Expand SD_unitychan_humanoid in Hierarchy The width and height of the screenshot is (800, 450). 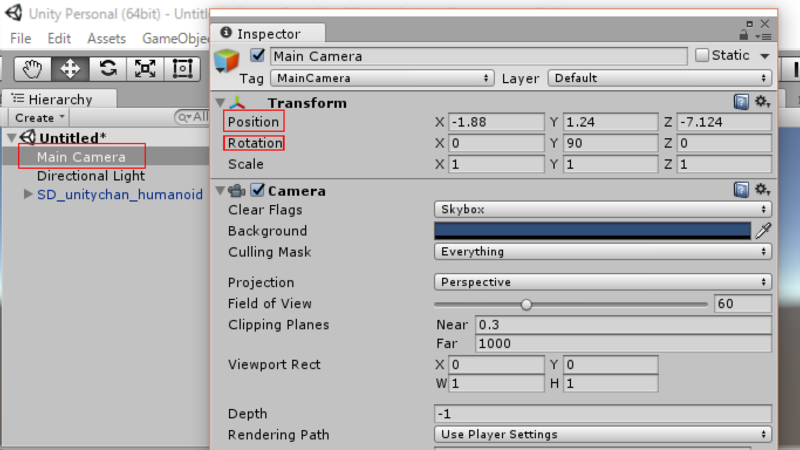(28, 194)
